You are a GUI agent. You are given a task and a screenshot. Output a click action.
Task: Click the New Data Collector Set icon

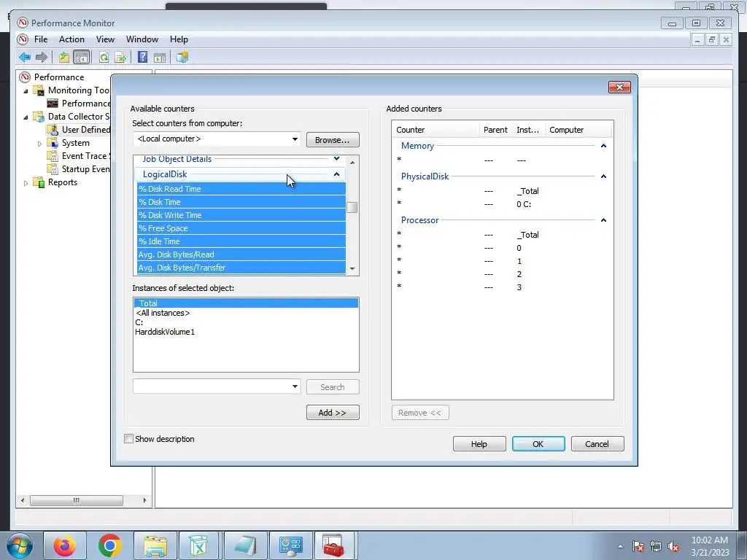coord(182,58)
